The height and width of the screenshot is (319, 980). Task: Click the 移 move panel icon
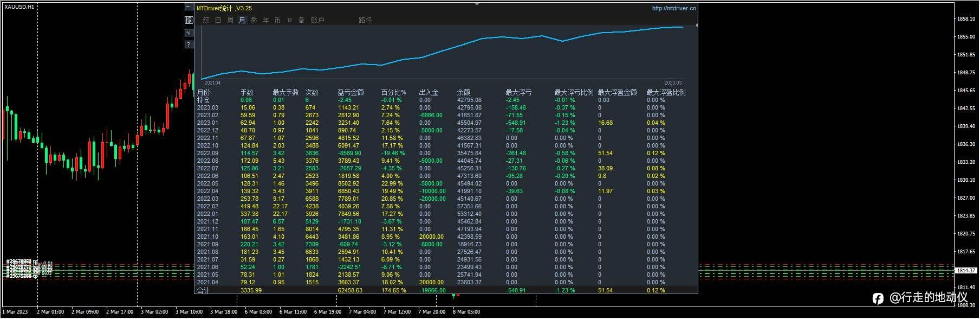pos(189,20)
